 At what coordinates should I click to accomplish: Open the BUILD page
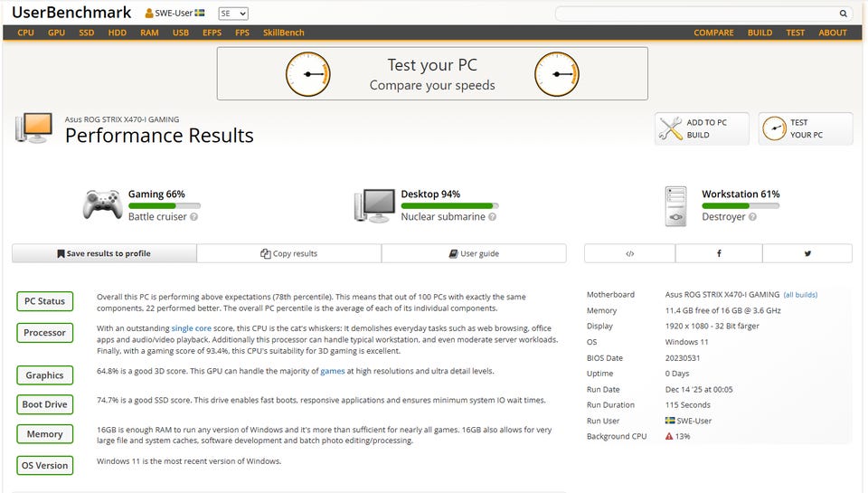pyautogui.click(x=759, y=33)
